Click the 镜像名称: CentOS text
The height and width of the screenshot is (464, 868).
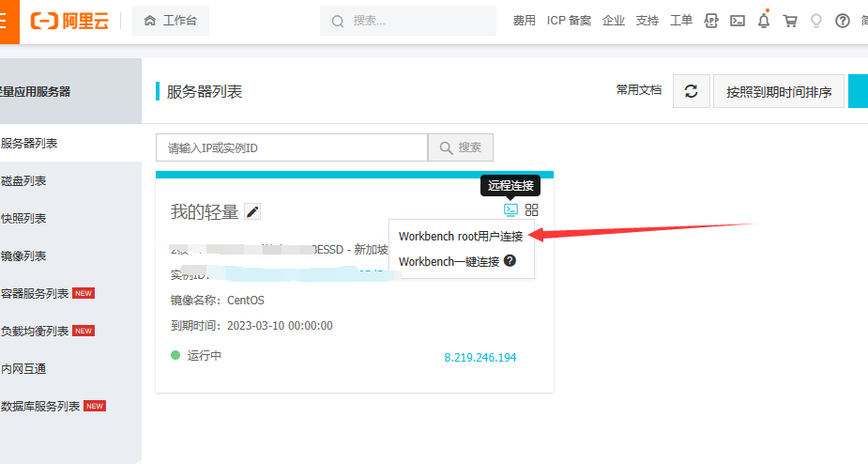coord(217,301)
